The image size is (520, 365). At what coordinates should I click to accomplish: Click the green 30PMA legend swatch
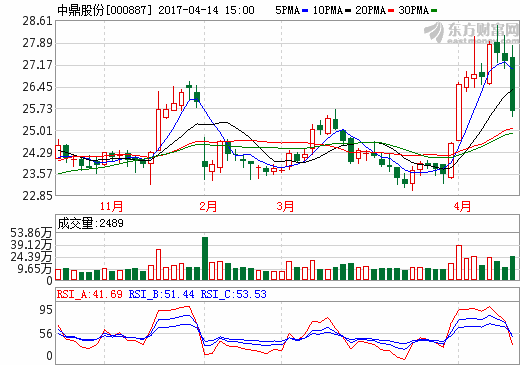434,11
